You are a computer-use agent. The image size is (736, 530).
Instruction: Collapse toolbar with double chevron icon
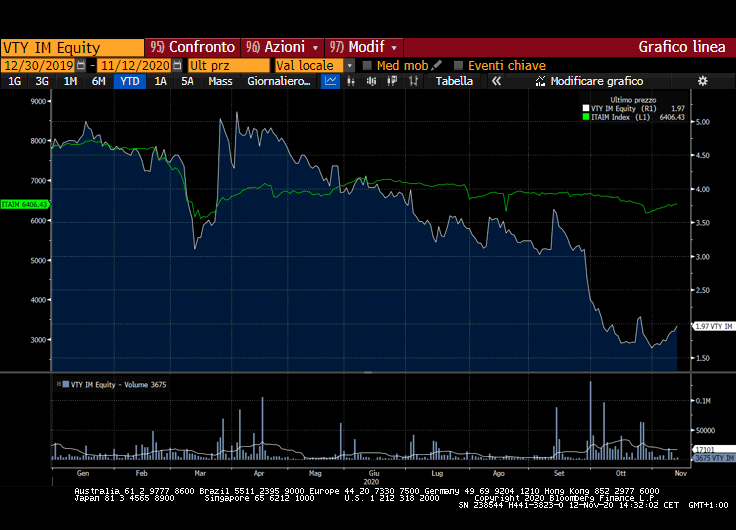click(x=496, y=81)
